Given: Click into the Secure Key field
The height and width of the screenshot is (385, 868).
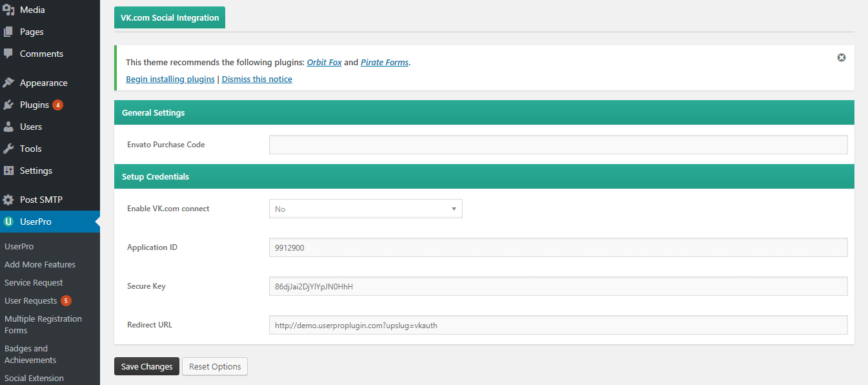Looking at the screenshot, I should pyautogui.click(x=558, y=286).
